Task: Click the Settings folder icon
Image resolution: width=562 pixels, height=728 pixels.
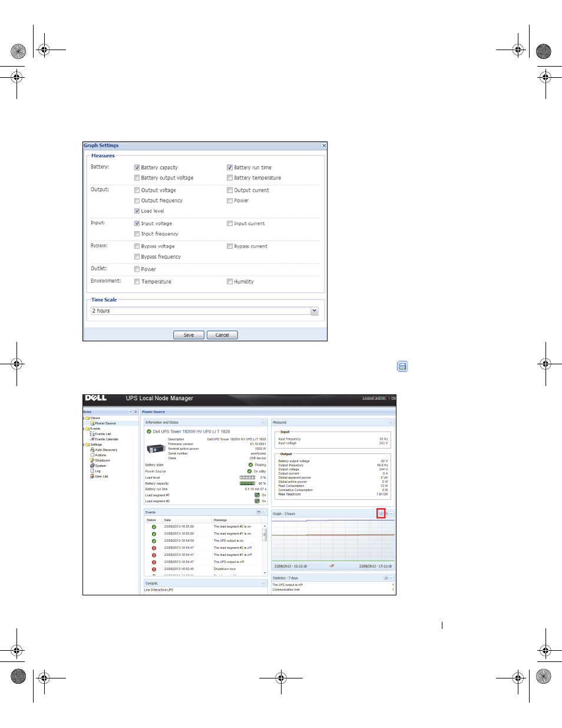Action: pyautogui.click(x=88, y=444)
